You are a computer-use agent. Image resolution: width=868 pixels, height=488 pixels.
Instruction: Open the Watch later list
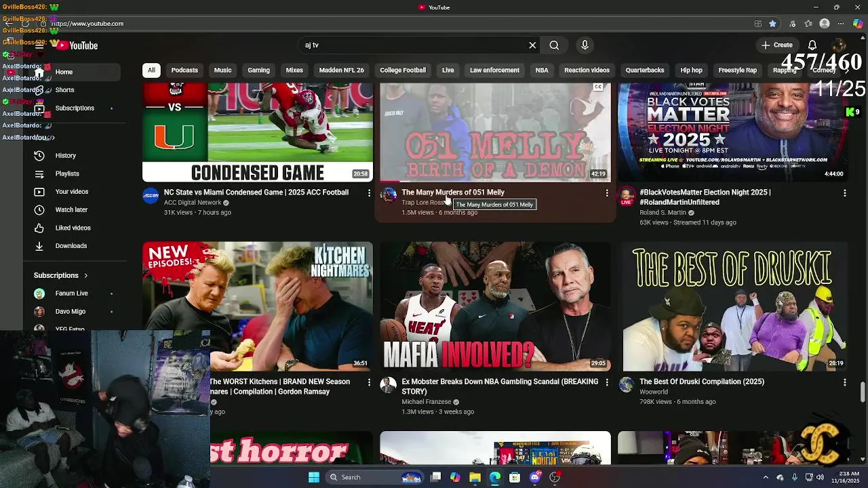pos(71,210)
